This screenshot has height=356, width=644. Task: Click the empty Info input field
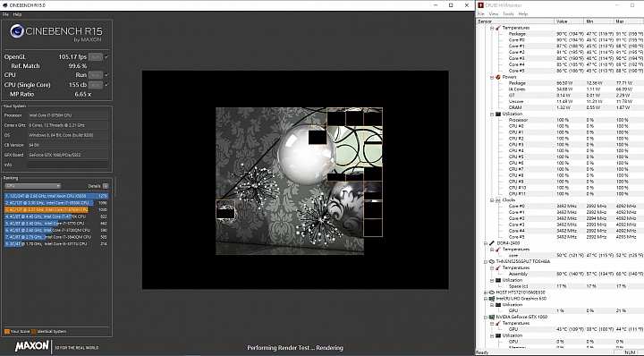coord(68,165)
